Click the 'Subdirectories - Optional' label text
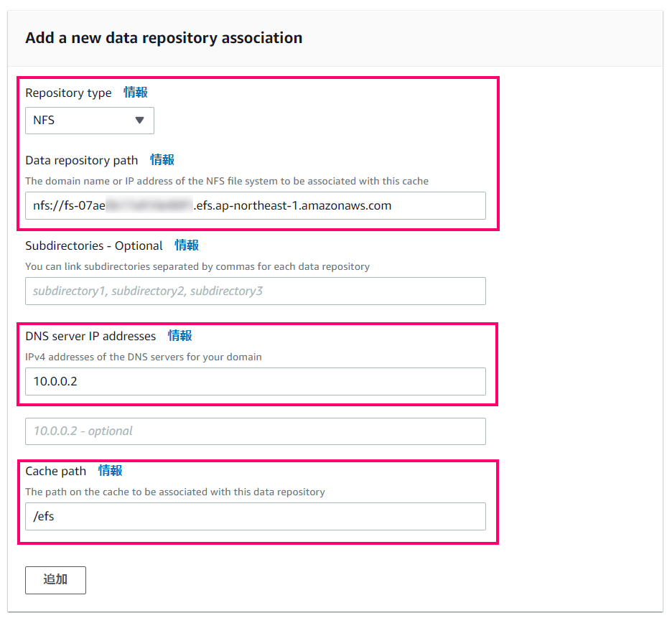Image resolution: width=672 pixels, height=618 pixels. click(x=94, y=245)
